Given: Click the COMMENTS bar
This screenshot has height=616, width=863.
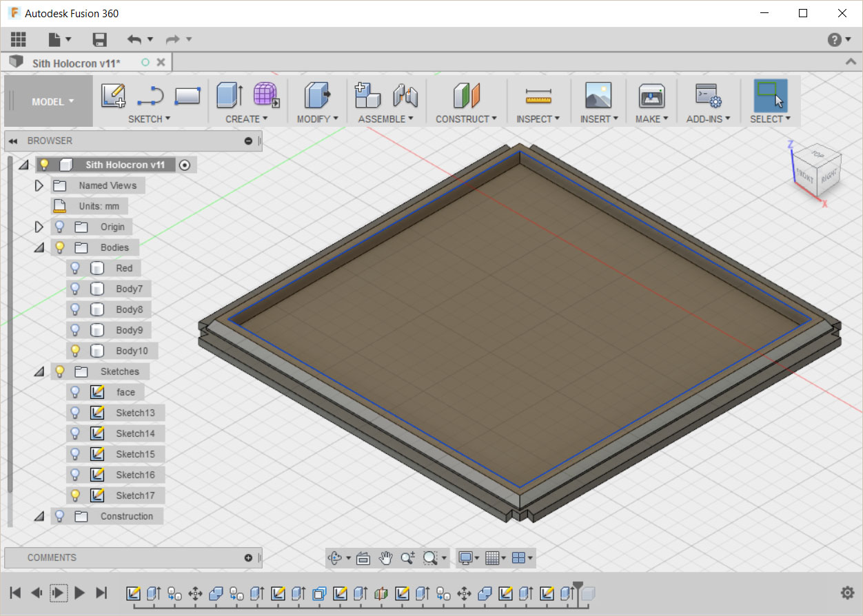Looking at the screenshot, I should pyautogui.click(x=131, y=557).
